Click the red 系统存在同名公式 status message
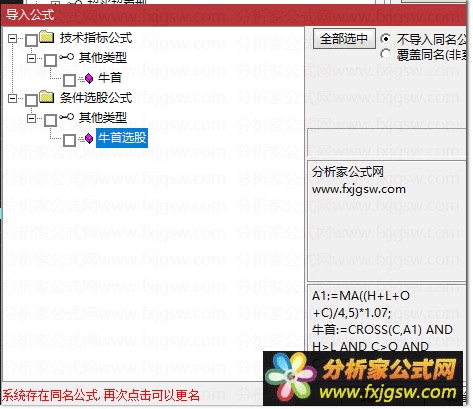Screen dimensions: 473x409 pos(101,396)
